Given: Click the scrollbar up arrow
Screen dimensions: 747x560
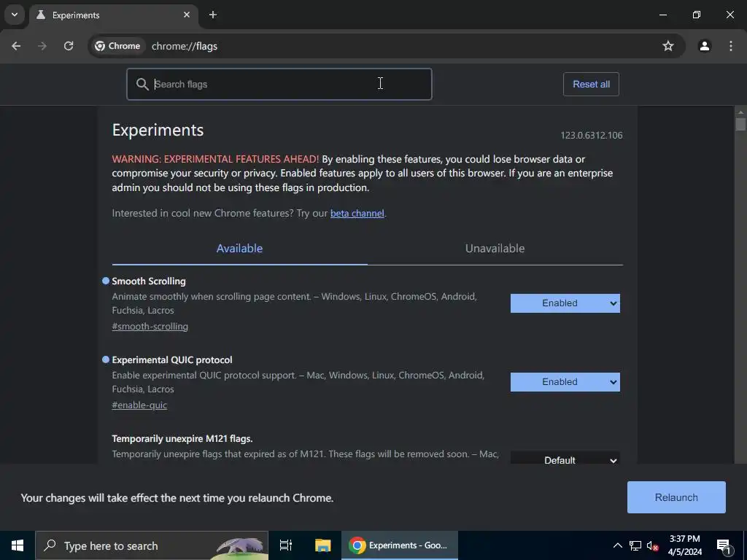Looking at the screenshot, I should coord(740,112).
